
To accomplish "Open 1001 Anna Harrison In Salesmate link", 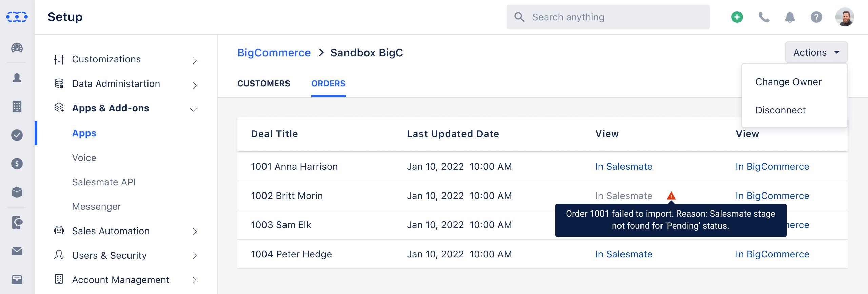I will 624,166.
